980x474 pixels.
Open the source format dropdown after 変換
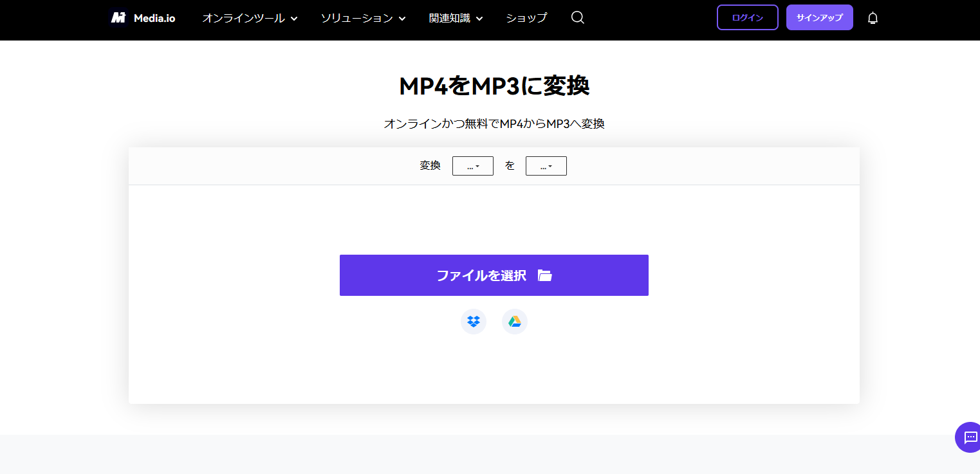pyautogui.click(x=473, y=166)
